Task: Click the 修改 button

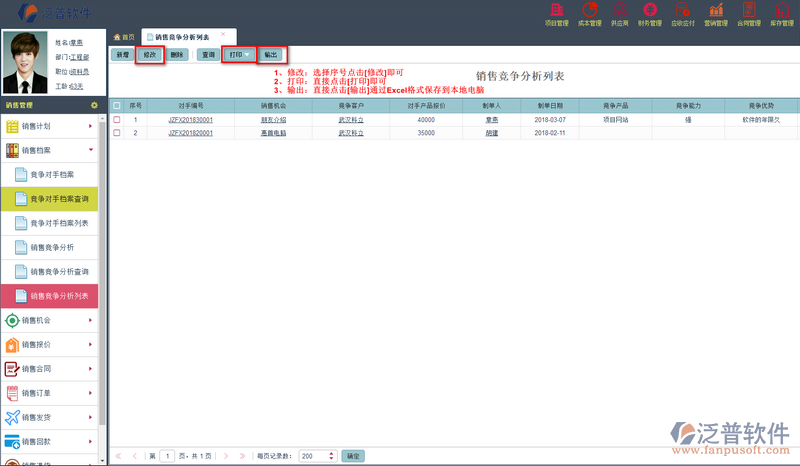Action: click(x=149, y=55)
